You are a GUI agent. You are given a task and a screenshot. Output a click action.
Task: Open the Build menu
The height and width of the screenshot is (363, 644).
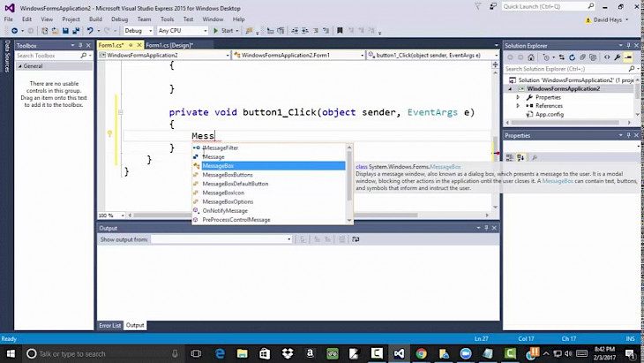point(95,19)
